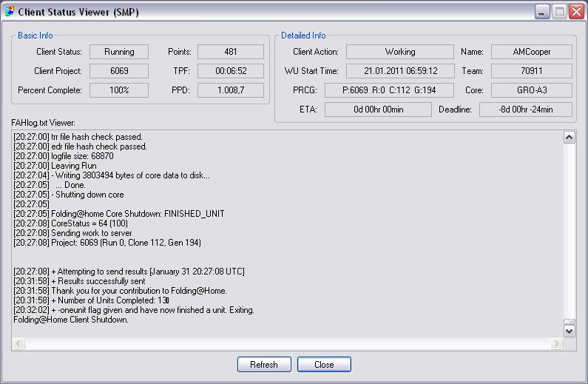Click WU Start Time field 21.01.2011 06:59:12

400,71
